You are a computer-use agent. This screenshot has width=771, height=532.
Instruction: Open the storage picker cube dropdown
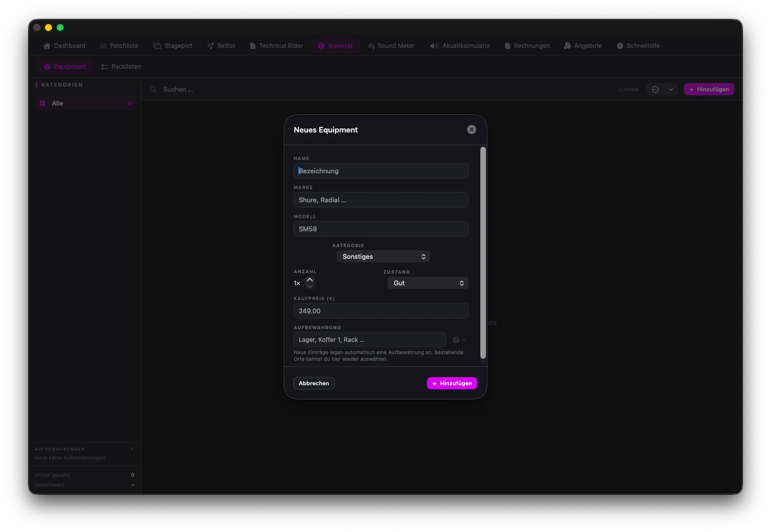click(x=459, y=340)
